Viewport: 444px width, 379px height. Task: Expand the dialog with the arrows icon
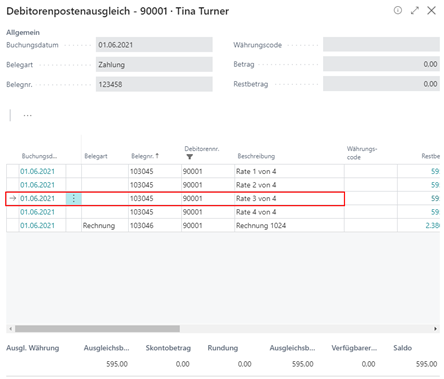pos(415,10)
